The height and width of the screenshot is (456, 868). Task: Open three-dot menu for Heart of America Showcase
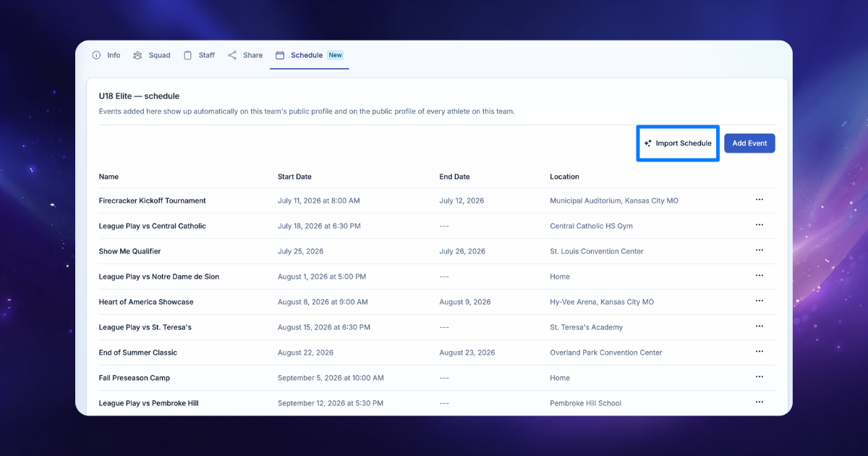click(759, 301)
